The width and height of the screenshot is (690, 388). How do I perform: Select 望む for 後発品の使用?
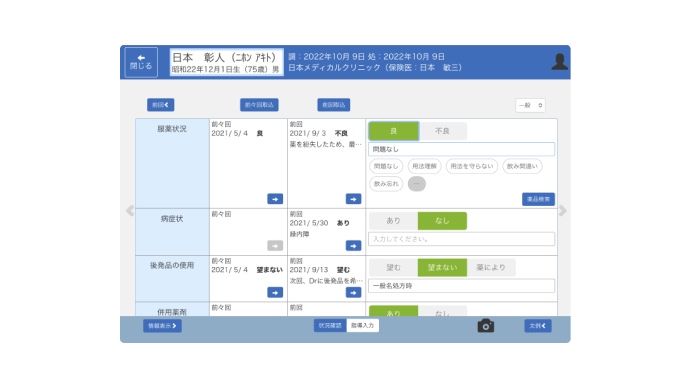[393, 267]
